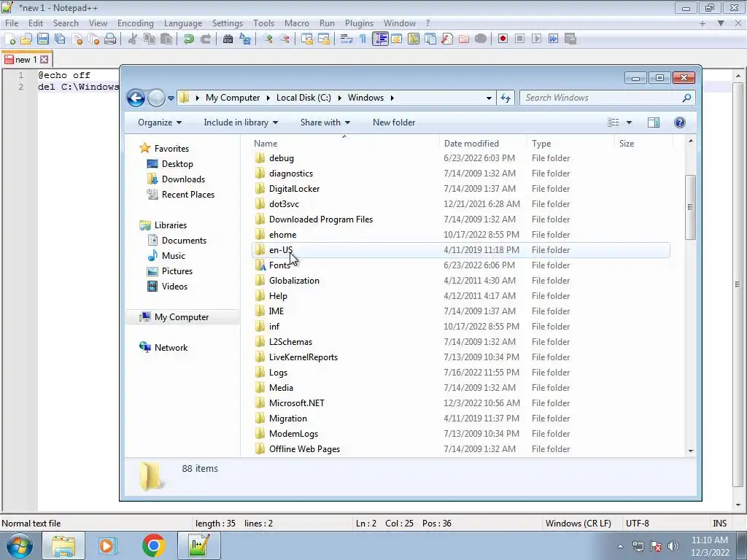Open the recent pages dropdown beside Forward
The height and width of the screenshot is (560, 747).
tap(171, 98)
